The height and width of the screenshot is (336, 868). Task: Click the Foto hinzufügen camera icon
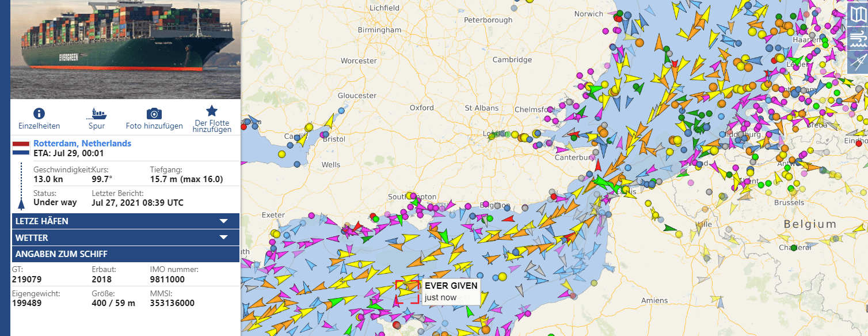(154, 114)
